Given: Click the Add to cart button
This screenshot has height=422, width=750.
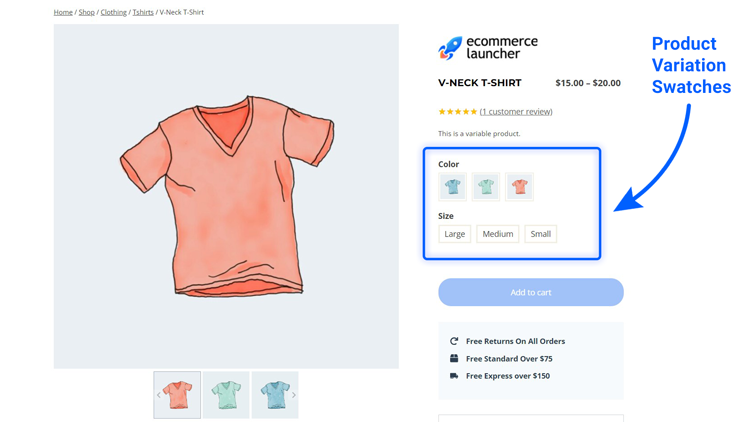Looking at the screenshot, I should (x=531, y=292).
